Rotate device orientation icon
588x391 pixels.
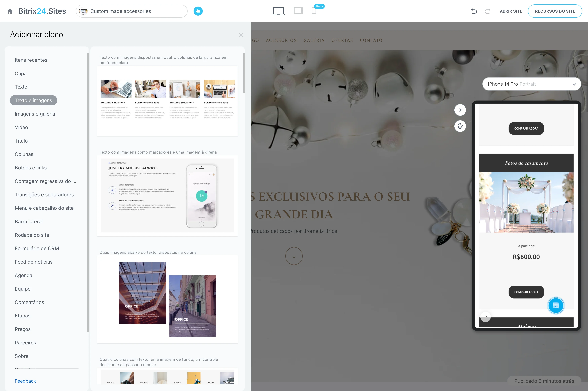click(x=460, y=126)
